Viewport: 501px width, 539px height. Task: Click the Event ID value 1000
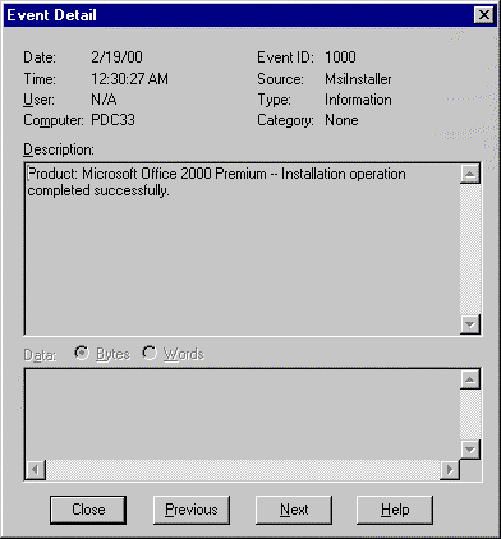coord(340,57)
